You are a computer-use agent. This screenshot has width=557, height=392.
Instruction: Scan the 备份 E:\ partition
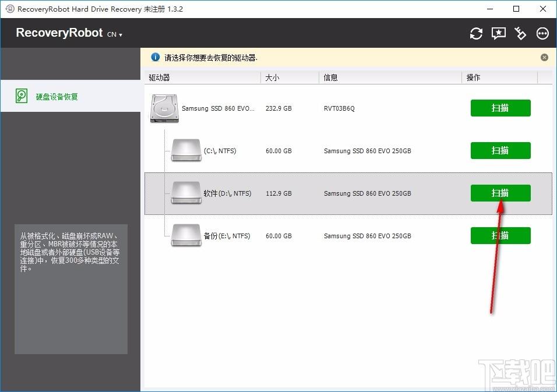[500, 236]
